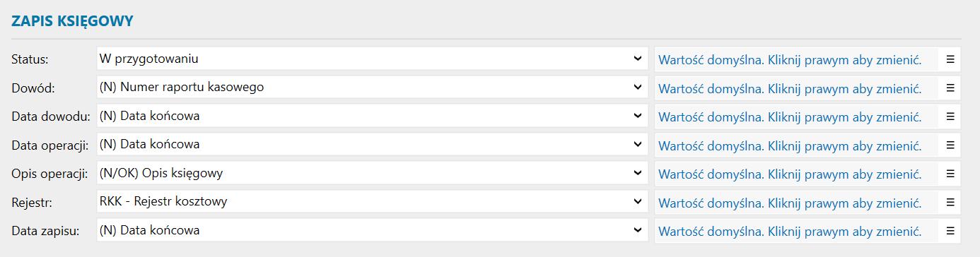The image size is (980, 257).
Task: Open the hamburger menu in the Rejestr row
Action: tap(950, 202)
